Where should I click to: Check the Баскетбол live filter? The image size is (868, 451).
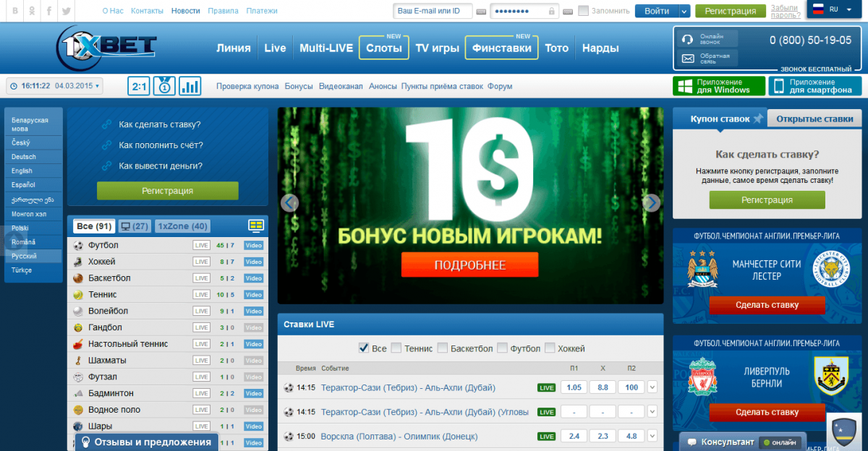pyautogui.click(x=442, y=348)
